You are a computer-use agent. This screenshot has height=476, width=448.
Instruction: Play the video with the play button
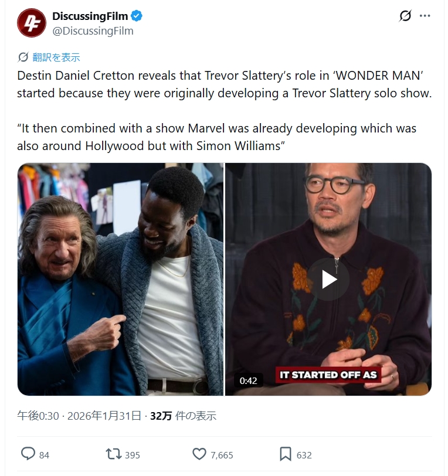(329, 279)
